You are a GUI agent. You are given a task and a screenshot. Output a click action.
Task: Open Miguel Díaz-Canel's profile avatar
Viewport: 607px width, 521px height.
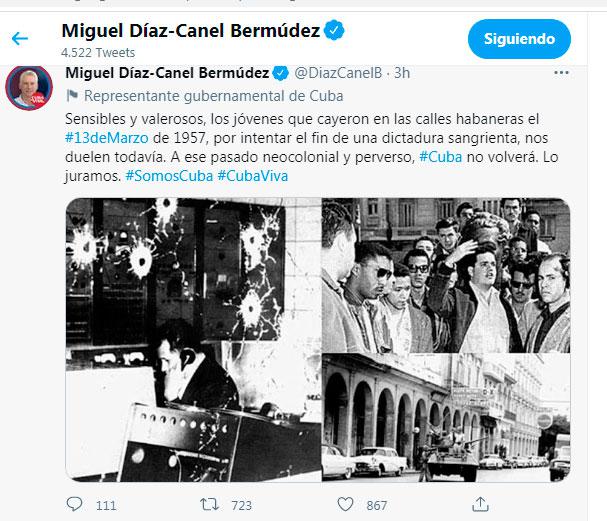[x=29, y=88]
